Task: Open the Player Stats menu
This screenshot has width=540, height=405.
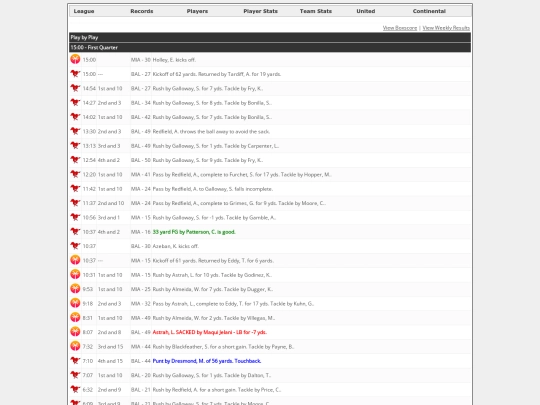Action: click(x=260, y=11)
